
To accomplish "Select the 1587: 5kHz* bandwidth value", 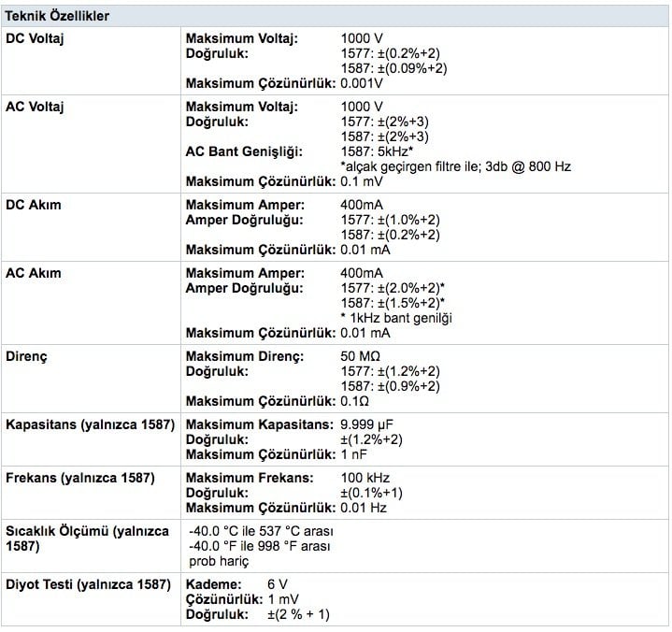I will tap(379, 151).
